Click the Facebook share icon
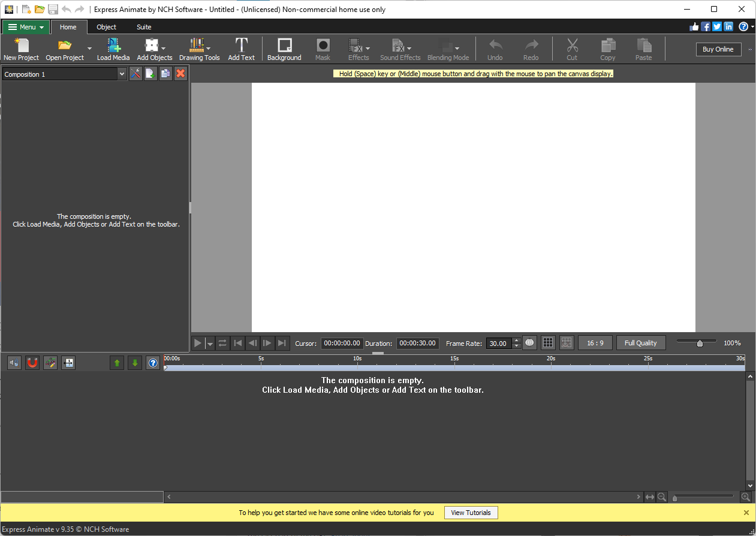Screen dimensions: 756x536 click(x=706, y=26)
